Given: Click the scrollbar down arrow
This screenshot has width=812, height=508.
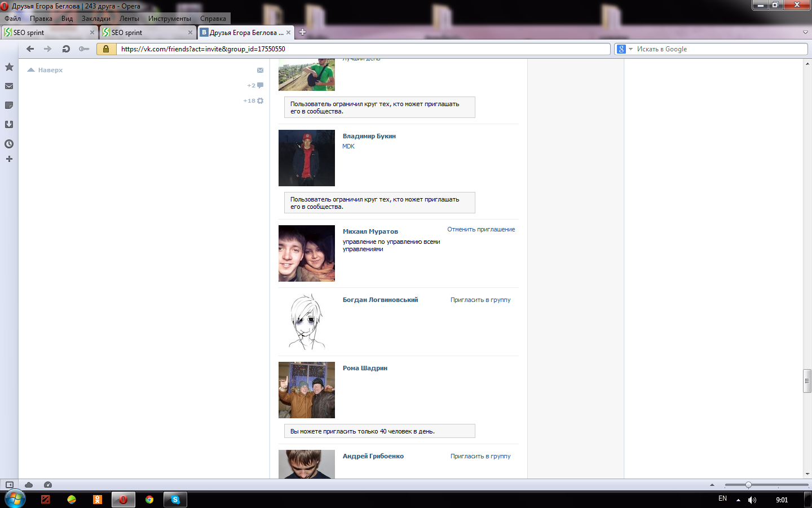Looking at the screenshot, I should tap(807, 474).
